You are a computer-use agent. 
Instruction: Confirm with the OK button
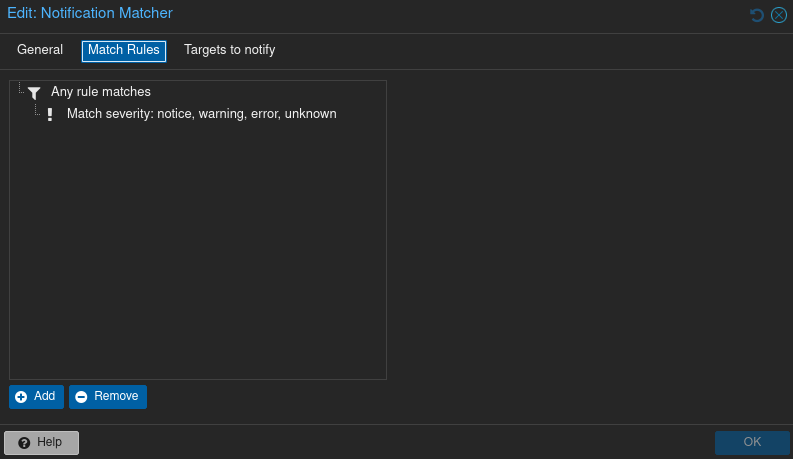pos(752,443)
